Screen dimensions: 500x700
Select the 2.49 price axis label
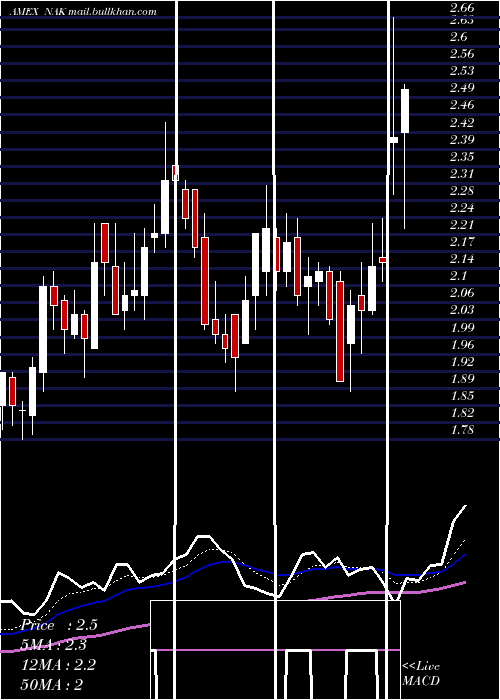pyautogui.click(x=462, y=88)
